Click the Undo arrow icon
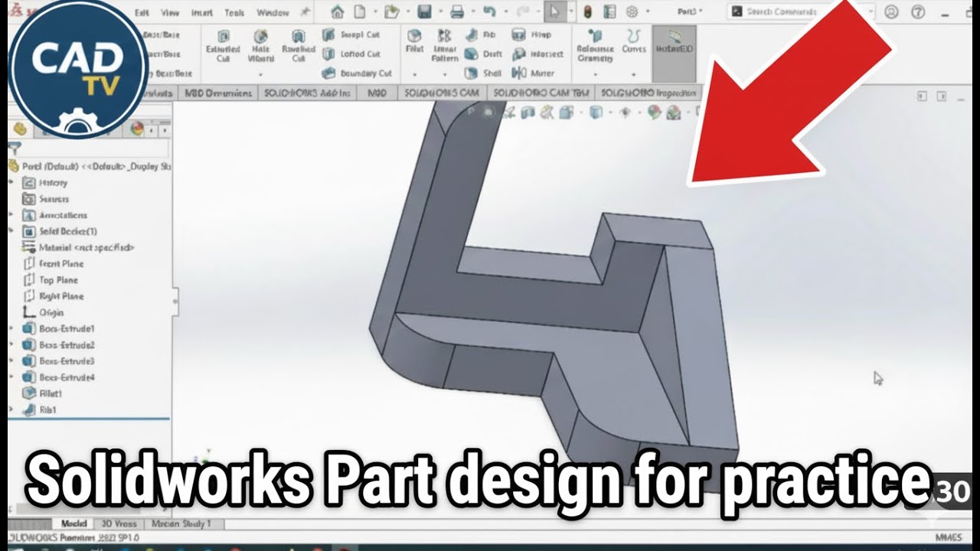The image size is (980, 551). coord(490,11)
